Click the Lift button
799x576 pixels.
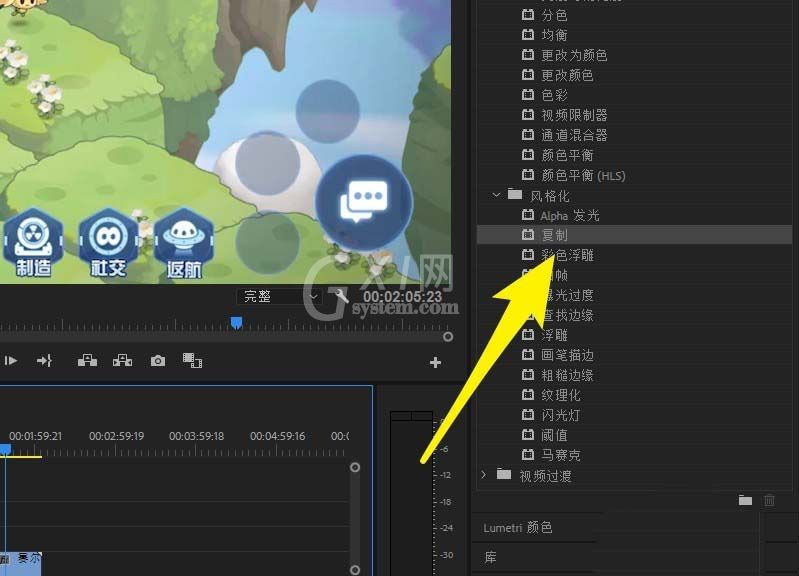click(87, 360)
